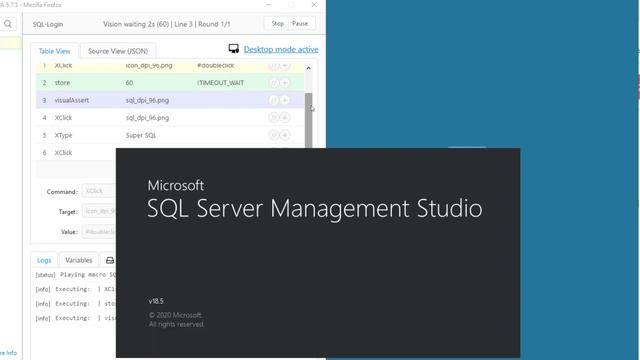Toggle comment icon on row 4 XClick
The width and height of the screenshot is (640, 360).
click(273, 118)
